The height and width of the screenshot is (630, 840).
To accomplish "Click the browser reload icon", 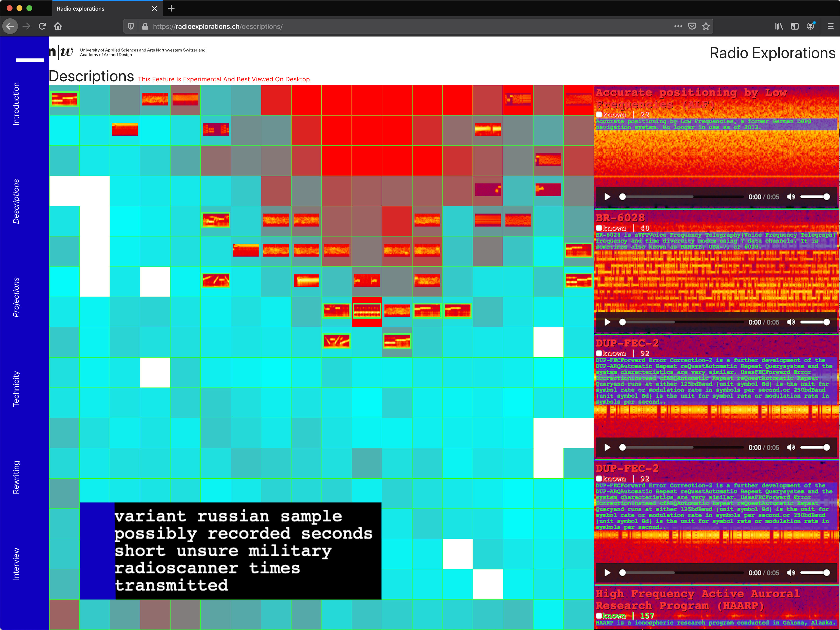I will click(x=42, y=26).
